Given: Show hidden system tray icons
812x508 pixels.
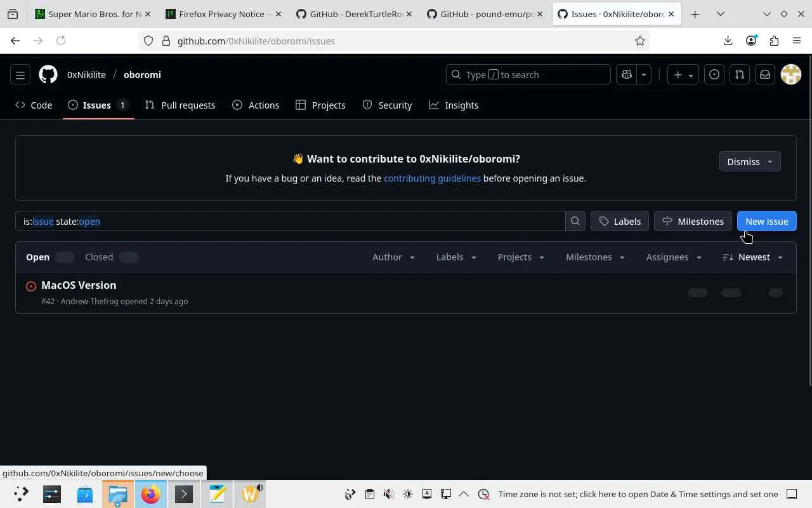Looking at the screenshot, I should [464, 494].
